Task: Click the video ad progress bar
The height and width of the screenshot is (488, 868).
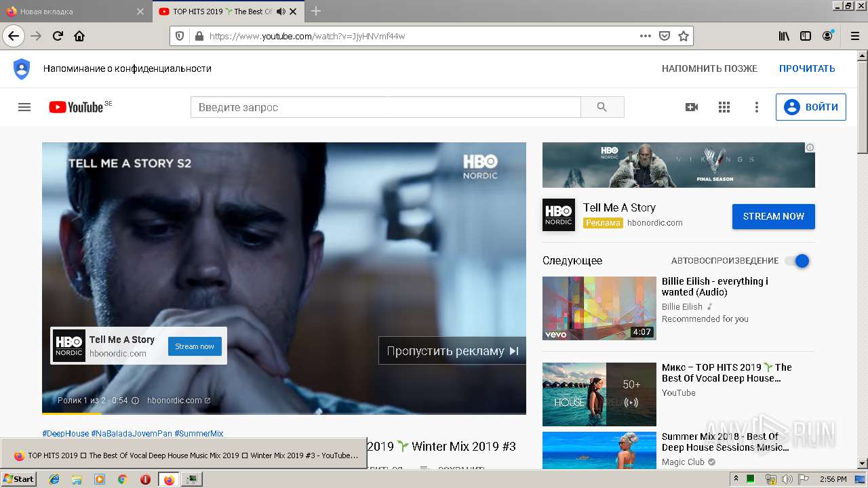Action: (x=284, y=413)
